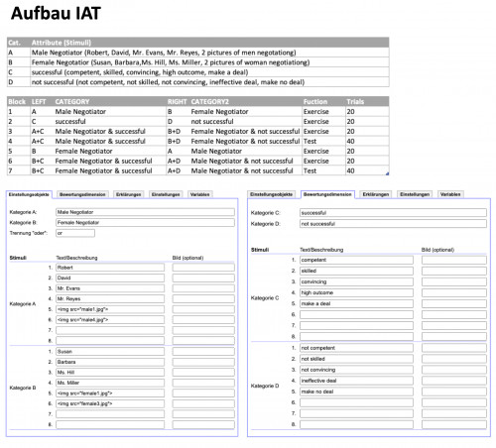Click the male1.jpg image source field
The image size is (496, 448).
tap(110, 309)
